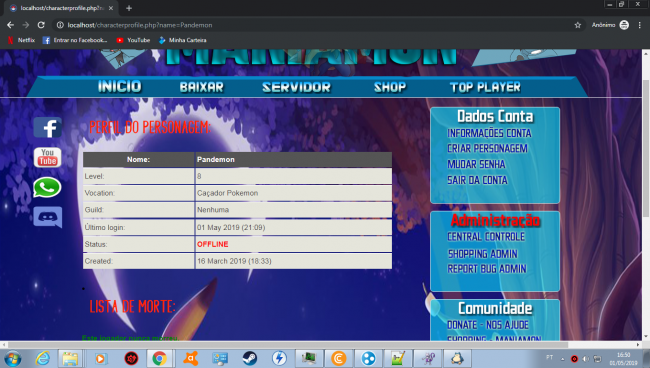Click the MUDAR SENHA link
This screenshot has height=368, width=650.
476,164
